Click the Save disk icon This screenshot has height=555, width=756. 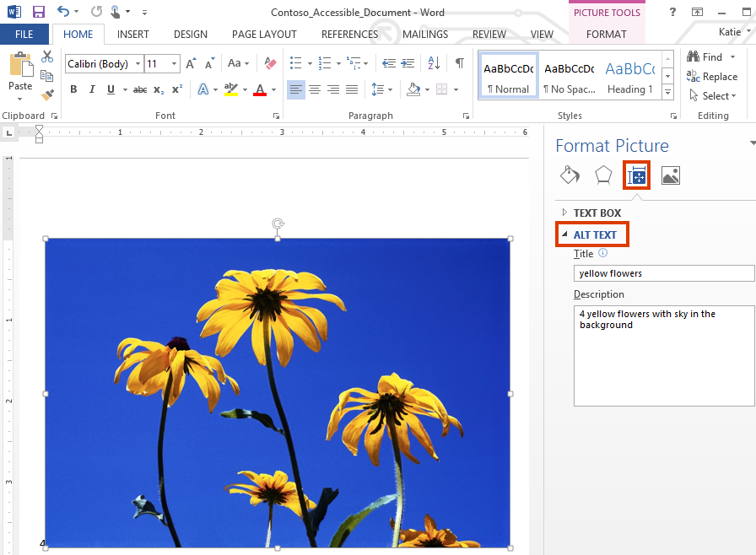click(39, 13)
